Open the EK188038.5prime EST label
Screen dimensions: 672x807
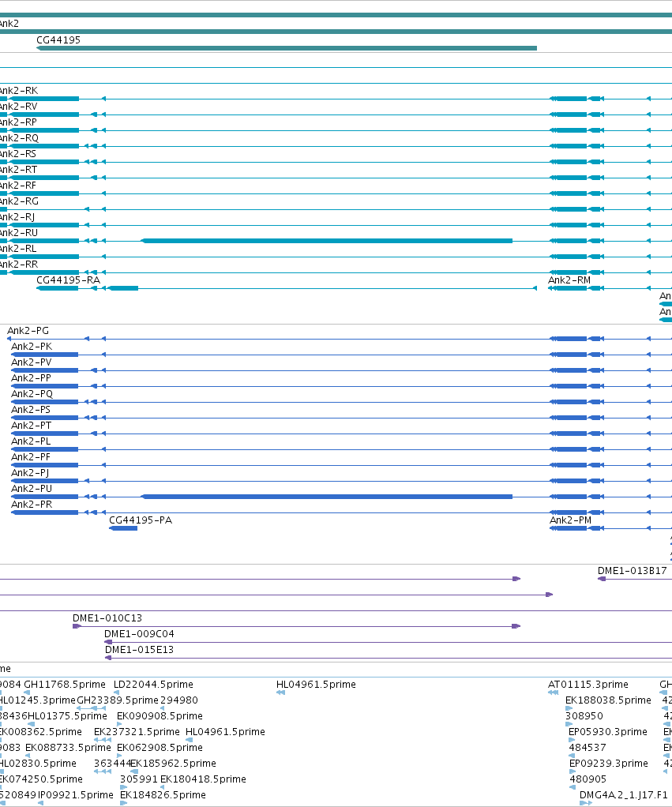(x=608, y=700)
